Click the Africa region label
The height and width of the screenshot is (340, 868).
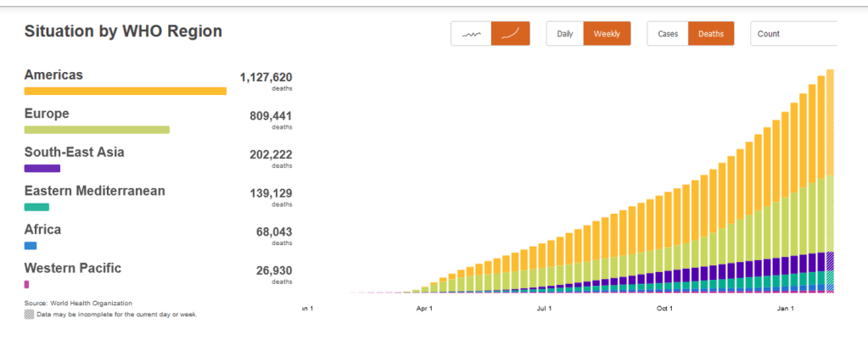click(42, 229)
